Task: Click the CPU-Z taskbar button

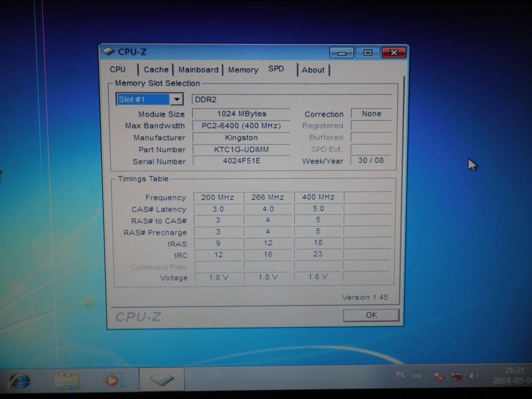Action: pos(162,379)
